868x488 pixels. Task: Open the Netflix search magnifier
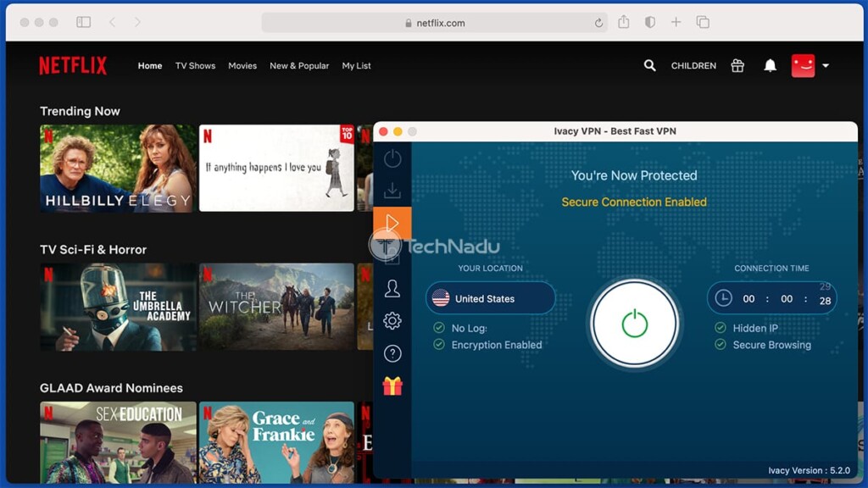click(x=650, y=66)
